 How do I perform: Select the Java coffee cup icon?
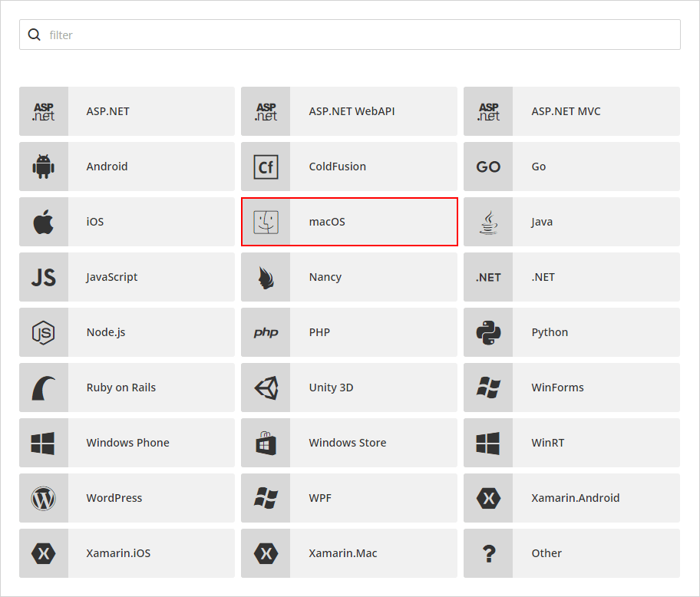tap(488, 222)
